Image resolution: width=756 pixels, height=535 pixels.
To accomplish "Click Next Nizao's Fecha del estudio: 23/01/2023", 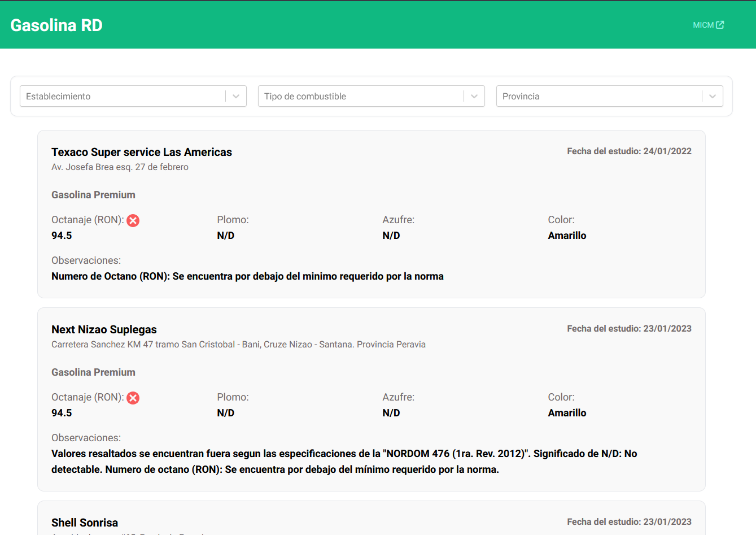I will click(629, 328).
